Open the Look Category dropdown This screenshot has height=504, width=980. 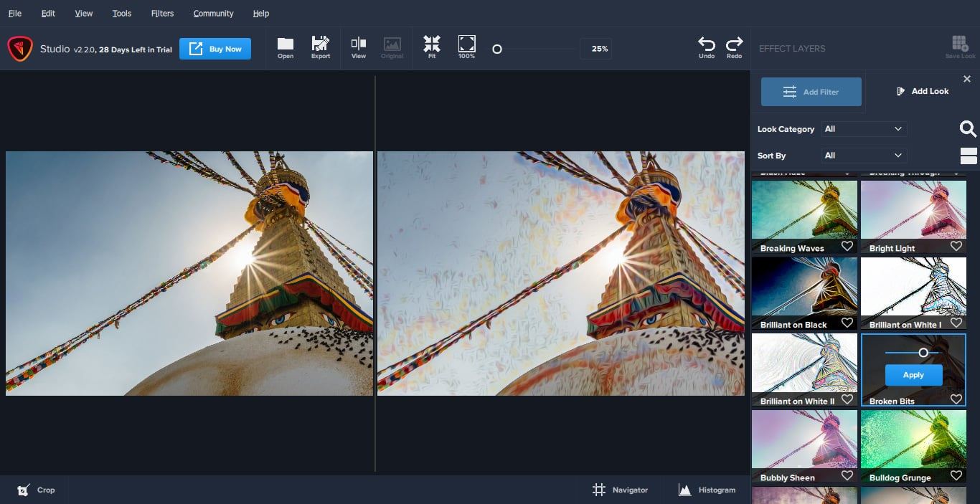click(864, 129)
